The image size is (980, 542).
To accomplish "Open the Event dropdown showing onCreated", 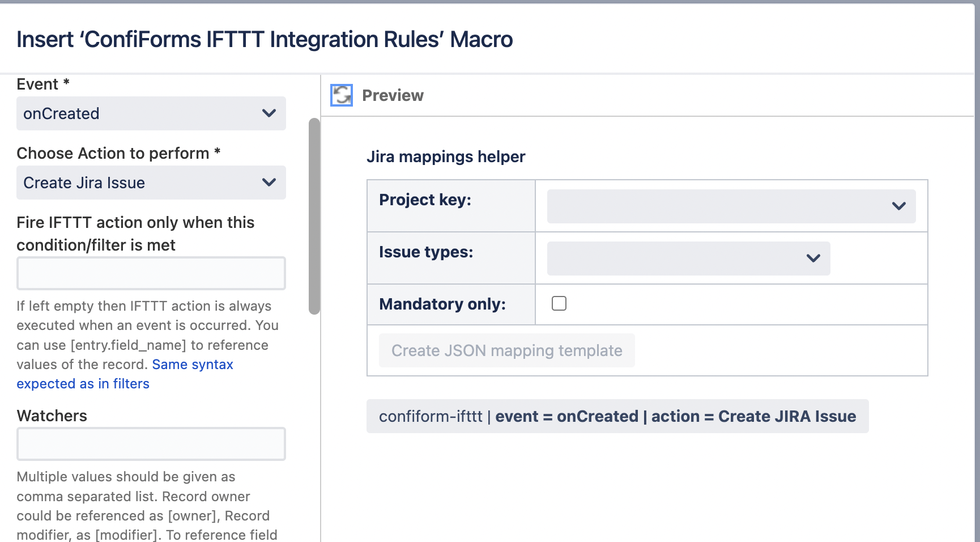I will (x=151, y=113).
